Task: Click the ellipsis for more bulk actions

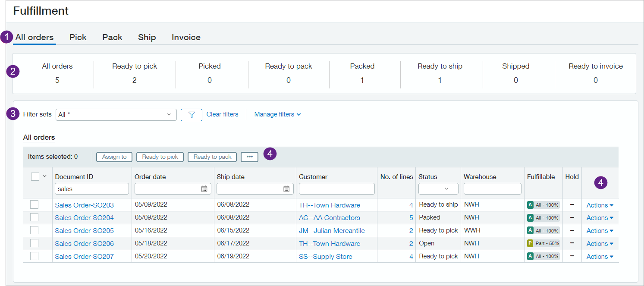Action: point(249,157)
